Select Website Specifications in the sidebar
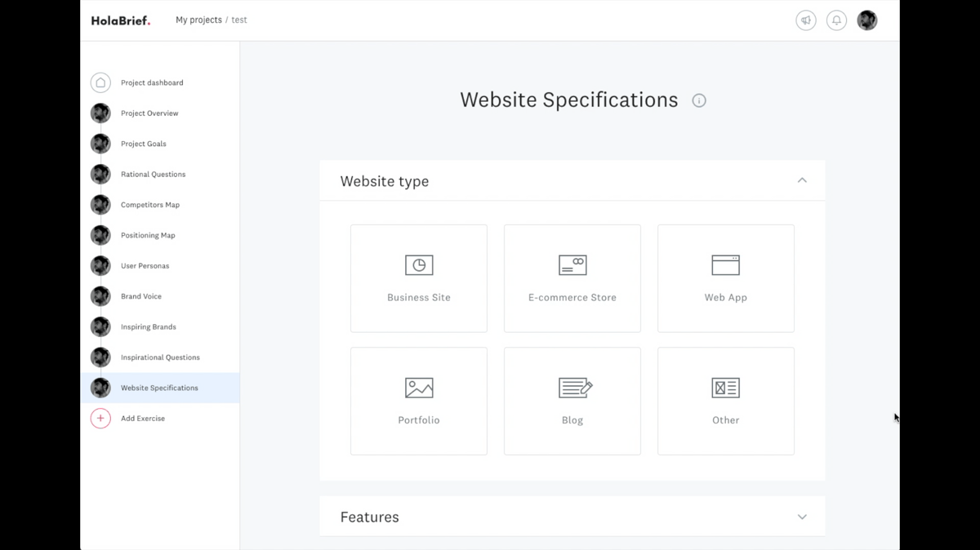The height and width of the screenshot is (550, 980). 160,388
